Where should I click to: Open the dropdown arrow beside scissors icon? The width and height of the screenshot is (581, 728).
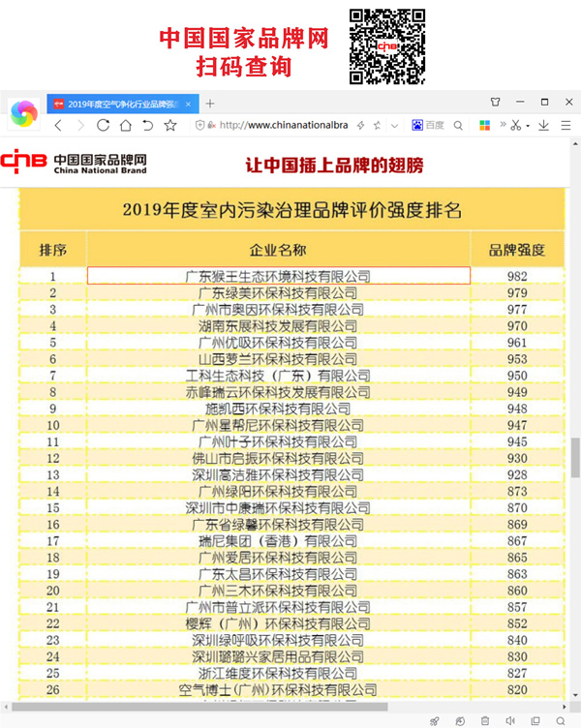[528, 126]
